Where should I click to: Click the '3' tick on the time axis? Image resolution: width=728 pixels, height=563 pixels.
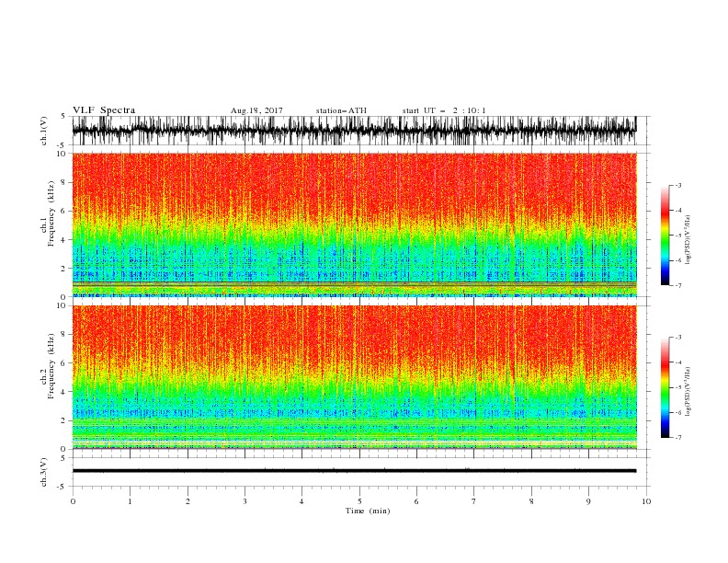(x=245, y=501)
